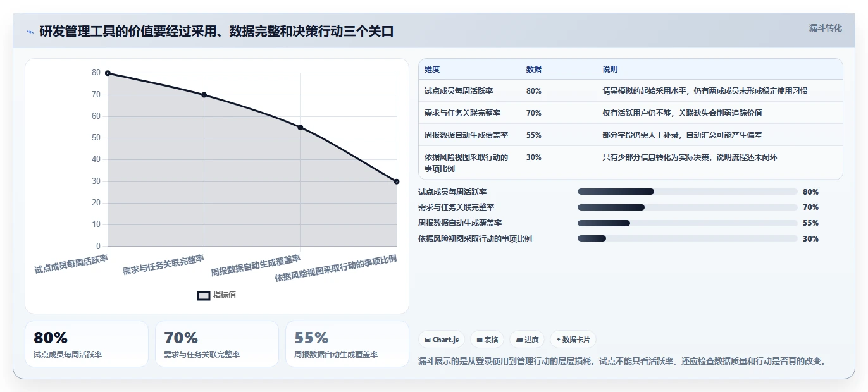Click the 80% label beside first progress bar
Screen dimensions: 868x392
click(810, 192)
